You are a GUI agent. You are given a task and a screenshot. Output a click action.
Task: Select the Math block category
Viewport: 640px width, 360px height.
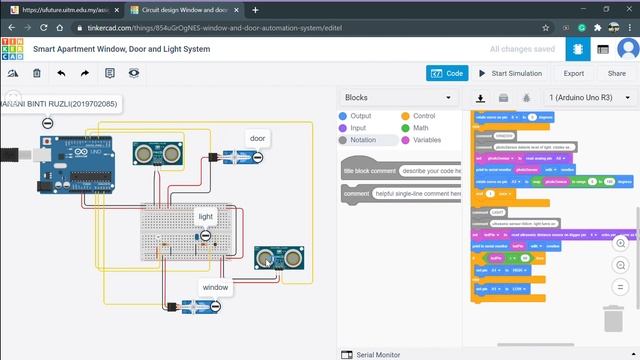(x=415, y=128)
